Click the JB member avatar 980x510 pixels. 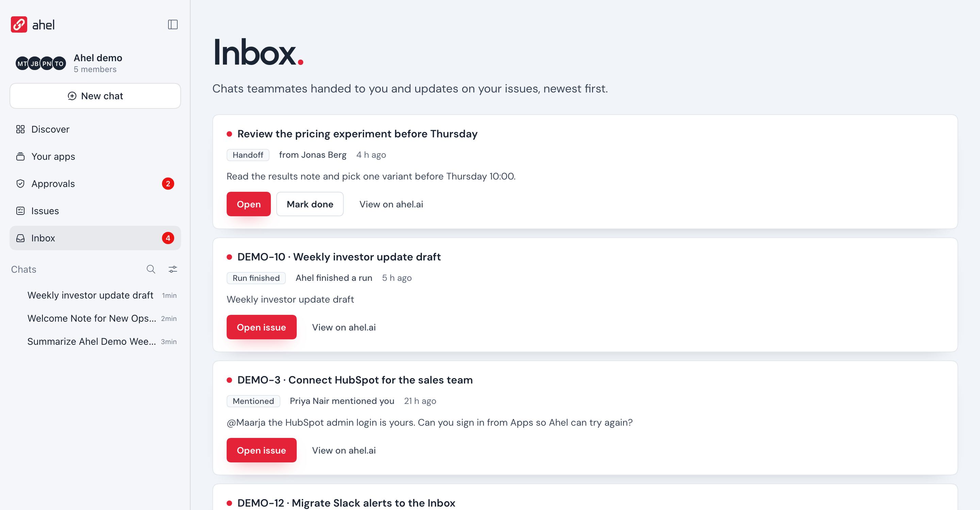(x=34, y=64)
